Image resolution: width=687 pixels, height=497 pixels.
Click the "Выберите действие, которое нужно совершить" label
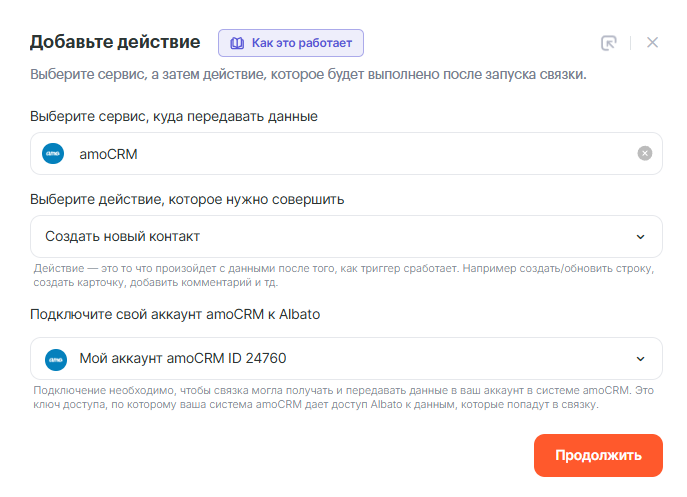pyautogui.click(x=187, y=199)
